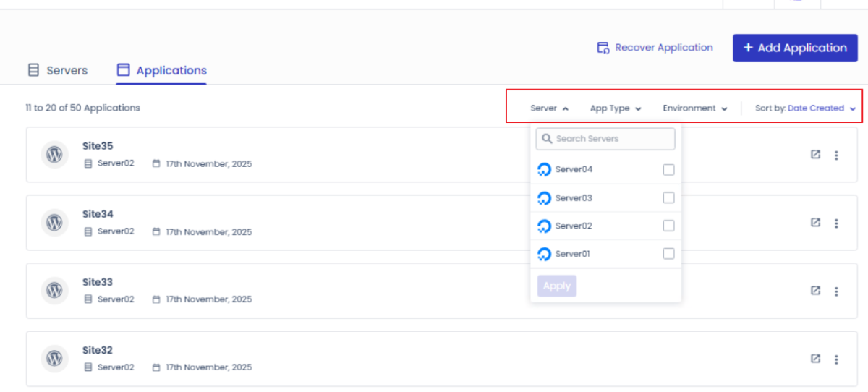Open the three-dot menu for Site35
Viewport: 868px width, 392px height.
tap(836, 155)
